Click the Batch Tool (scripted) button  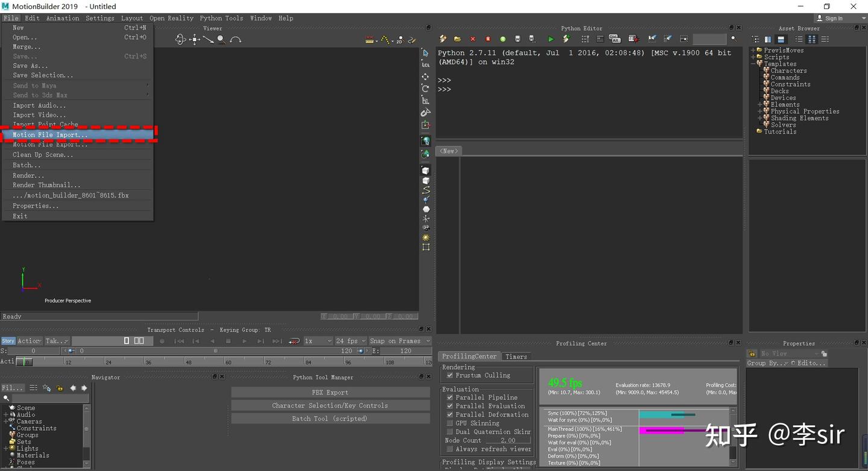(x=330, y=419)
